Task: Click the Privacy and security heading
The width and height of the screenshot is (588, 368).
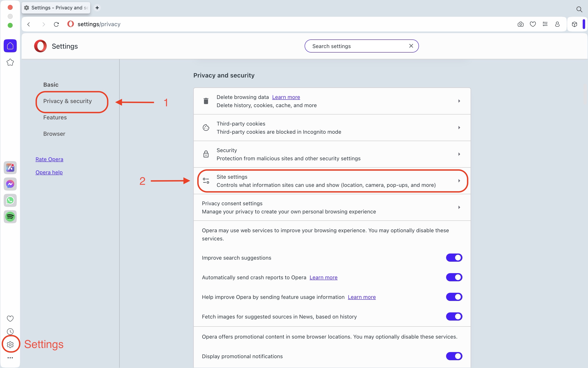Action: 224,75
